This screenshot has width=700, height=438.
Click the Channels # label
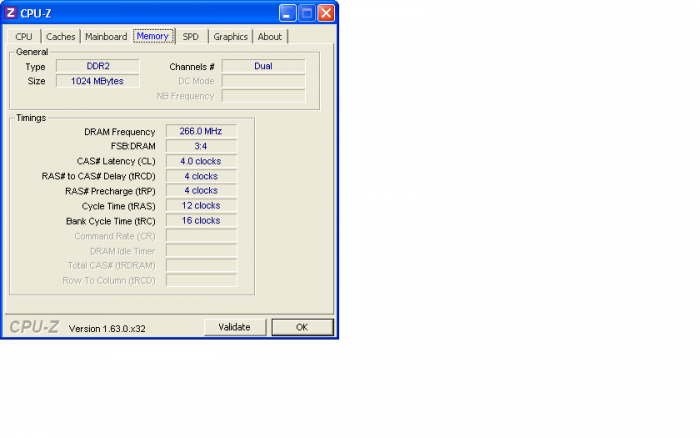click(192, 67)
